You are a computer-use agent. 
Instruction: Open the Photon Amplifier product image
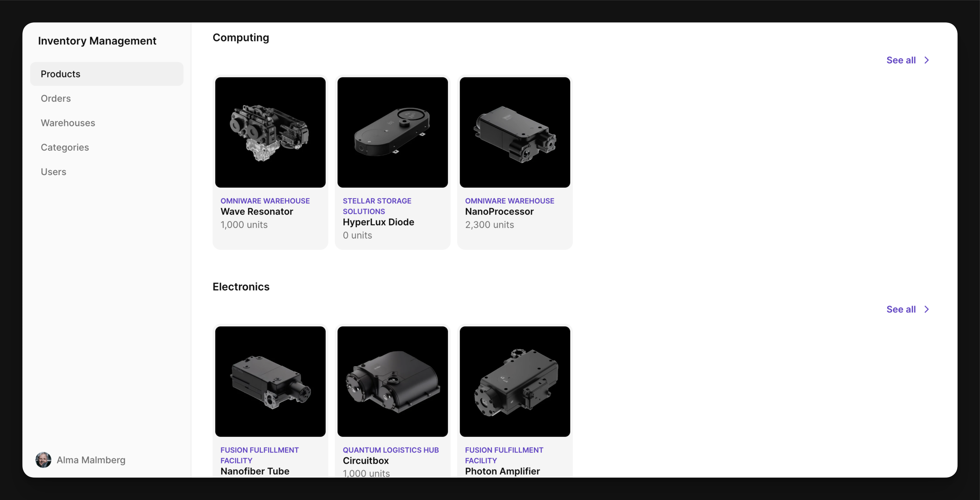[x=515, y=382]
